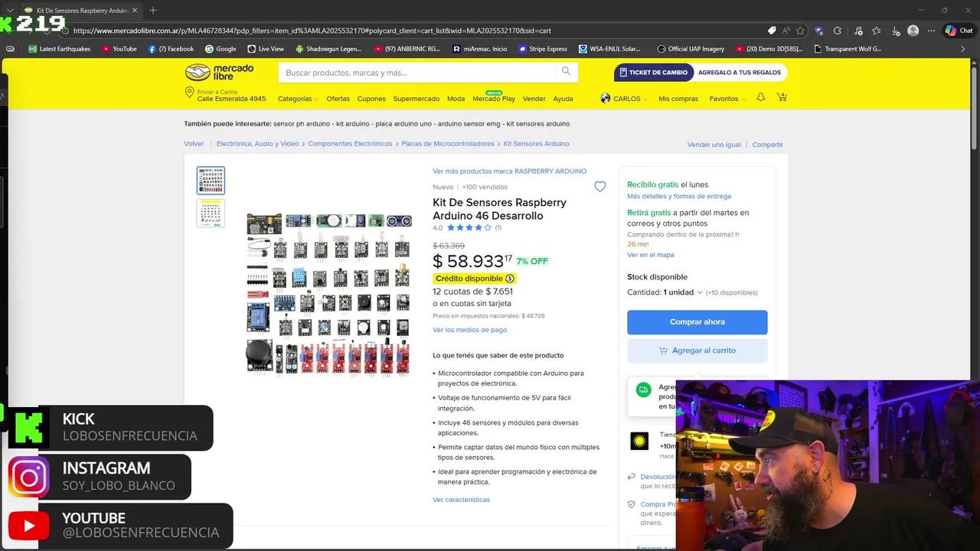
Task: Open the Copilot Chat button
Action: point(959,31)
